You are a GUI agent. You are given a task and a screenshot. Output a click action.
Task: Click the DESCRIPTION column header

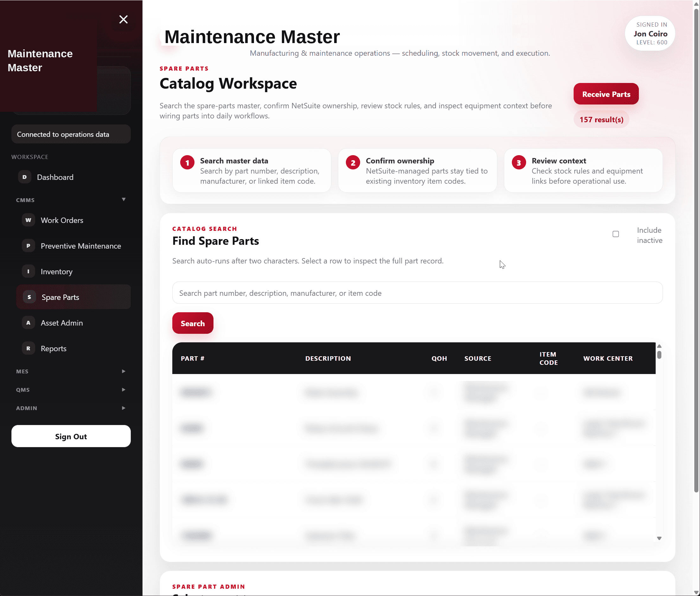pos(328,358)
